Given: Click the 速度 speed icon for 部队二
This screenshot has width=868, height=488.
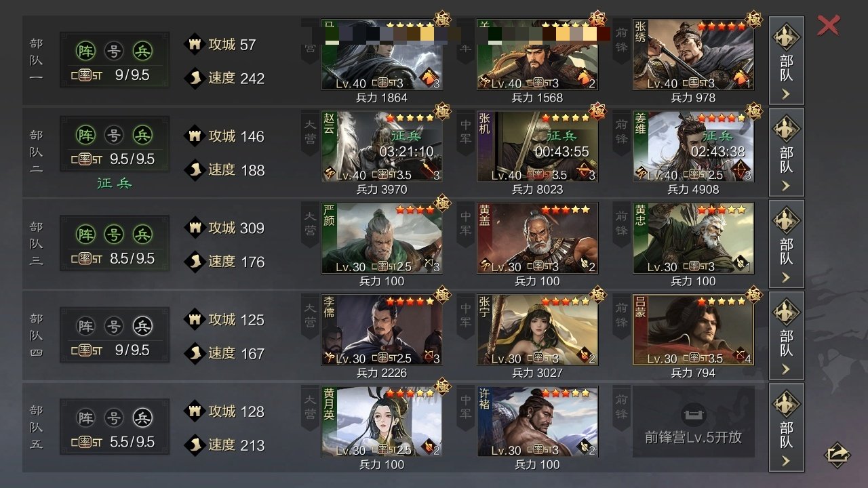Looking at the screenshot, I should pos(195,169).
